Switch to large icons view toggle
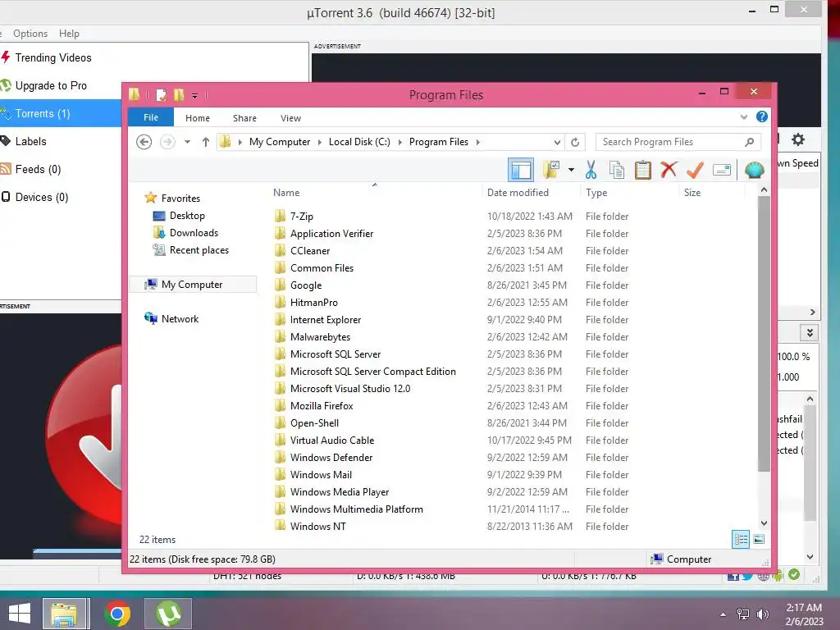 pyautogui.click(x=759, y=539)
